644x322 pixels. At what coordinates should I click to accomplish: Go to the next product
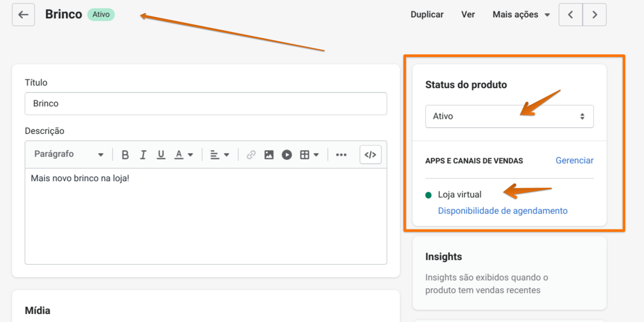click(594, 15)
